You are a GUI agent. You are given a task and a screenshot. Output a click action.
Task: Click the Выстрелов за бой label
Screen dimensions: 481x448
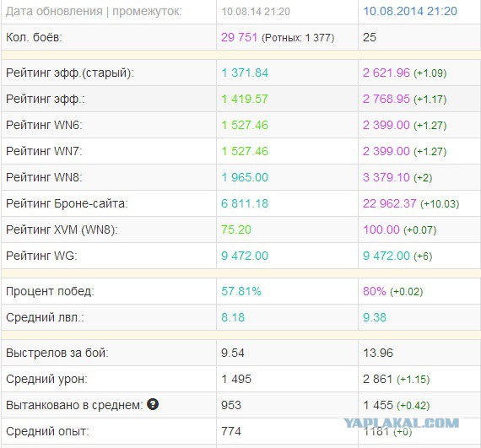click(x=57, y=353)
